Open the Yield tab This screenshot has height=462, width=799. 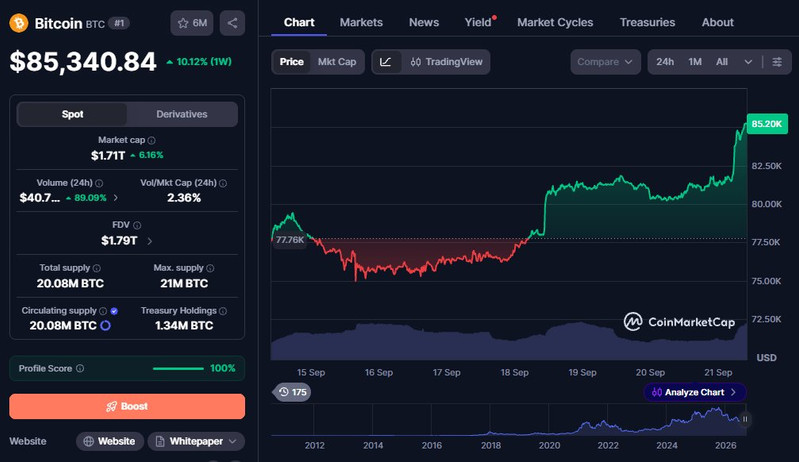[478, 22]
